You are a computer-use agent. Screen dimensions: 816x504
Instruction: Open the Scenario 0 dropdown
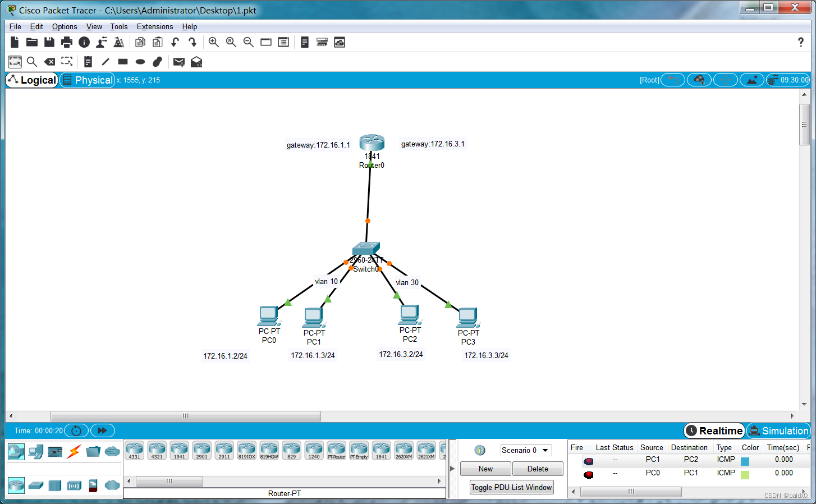coord(525,450)
